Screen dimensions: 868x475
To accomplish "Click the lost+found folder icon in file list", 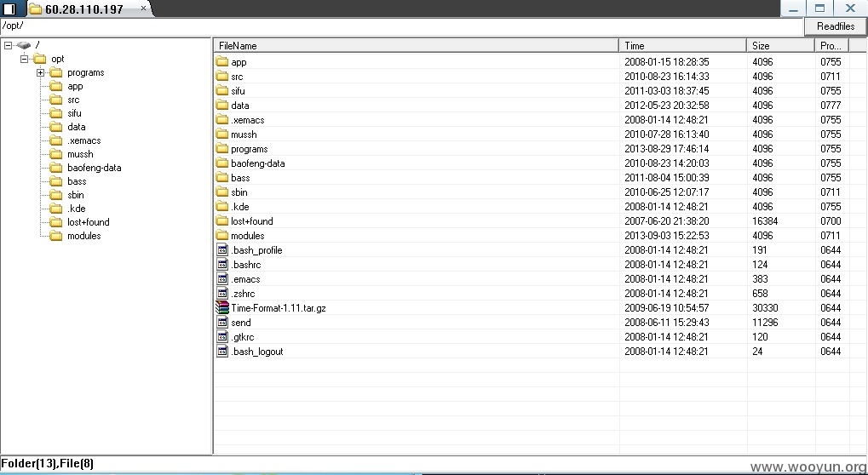I will (222, 220).
